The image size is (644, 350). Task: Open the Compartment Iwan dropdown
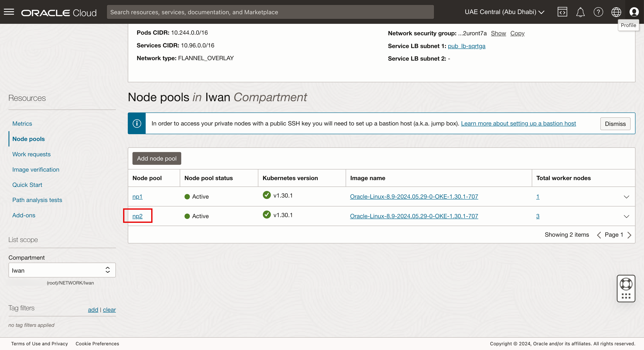[62, 270]
